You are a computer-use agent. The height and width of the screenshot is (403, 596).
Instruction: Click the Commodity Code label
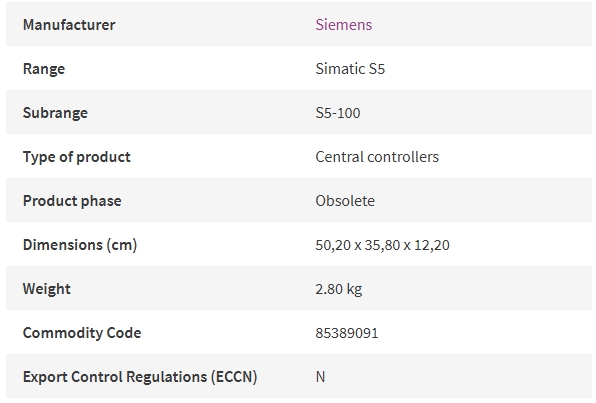point(82,333)
